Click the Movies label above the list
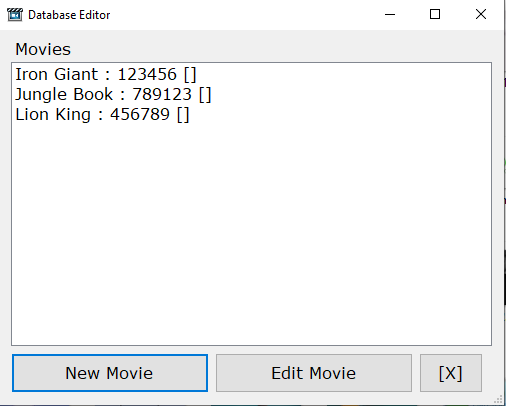This screenshot has width=506, height=406. click(43, 49)
